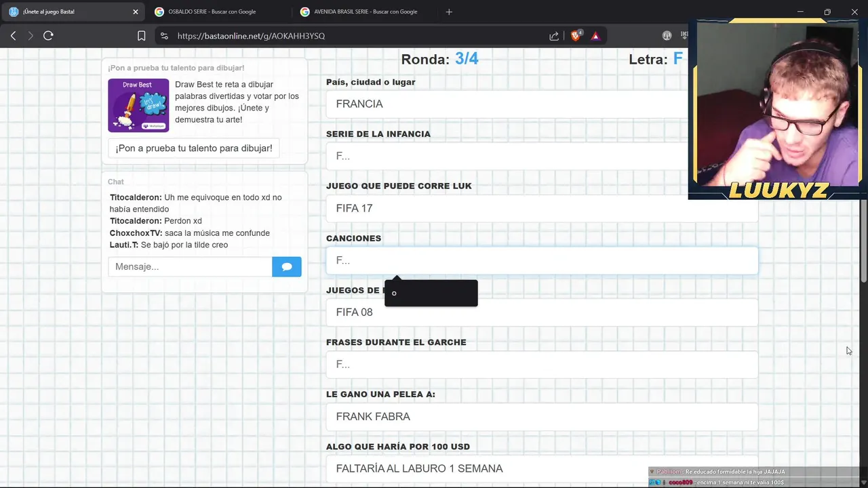
Task: Open the Draw Best promo image
Action: [138, 105]
